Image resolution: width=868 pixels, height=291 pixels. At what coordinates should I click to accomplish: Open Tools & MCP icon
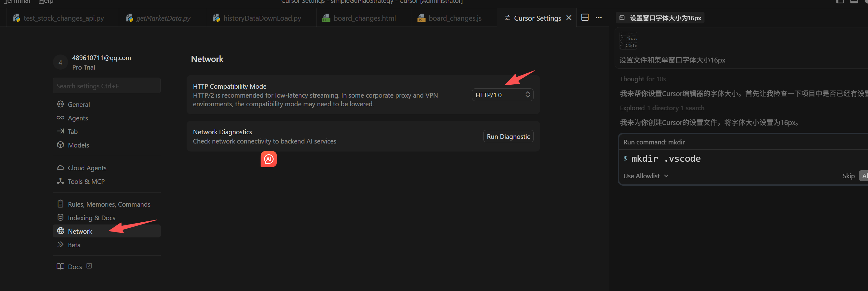tap(60, 181)
